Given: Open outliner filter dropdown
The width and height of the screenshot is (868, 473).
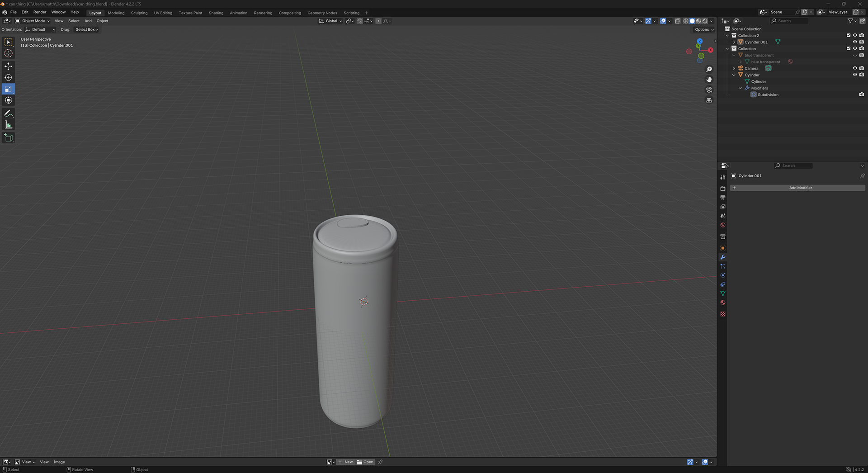Looking at the screenshot, I should (852, 21).
